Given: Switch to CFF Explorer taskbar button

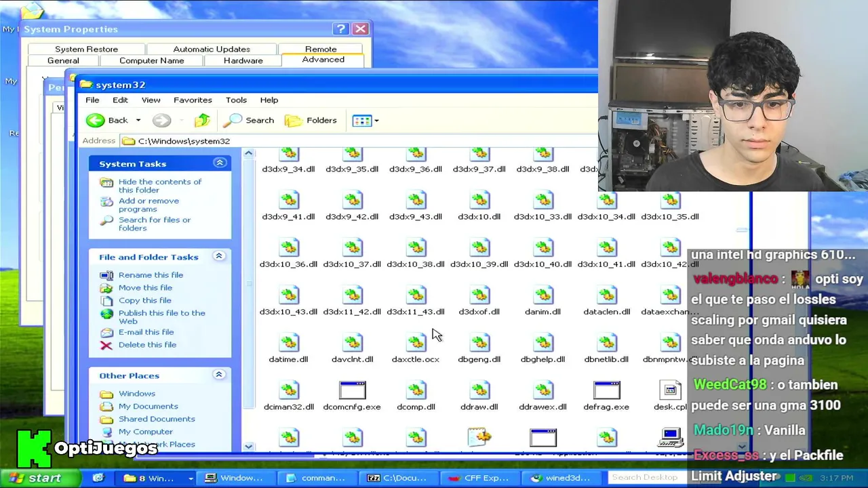Looking at the screenshot, I should pyautogui.click(x=479, y=478).
